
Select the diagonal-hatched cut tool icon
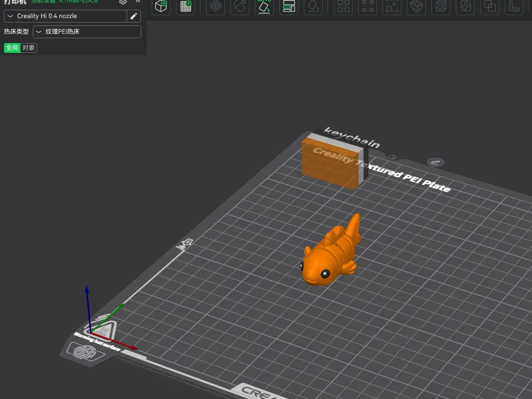465,6
